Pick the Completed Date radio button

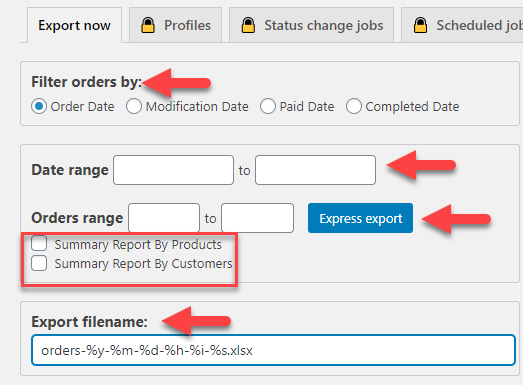coord(354,106)
